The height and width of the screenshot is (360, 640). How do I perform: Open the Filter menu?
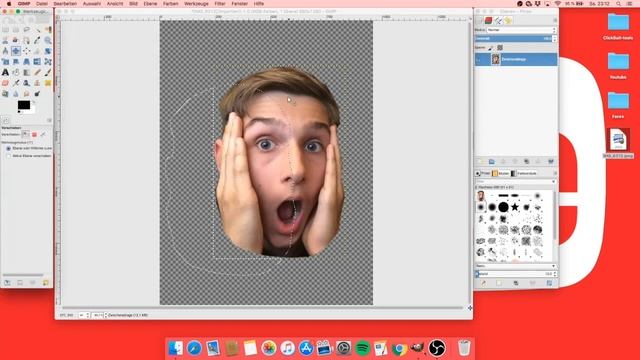tap(220, 4)
